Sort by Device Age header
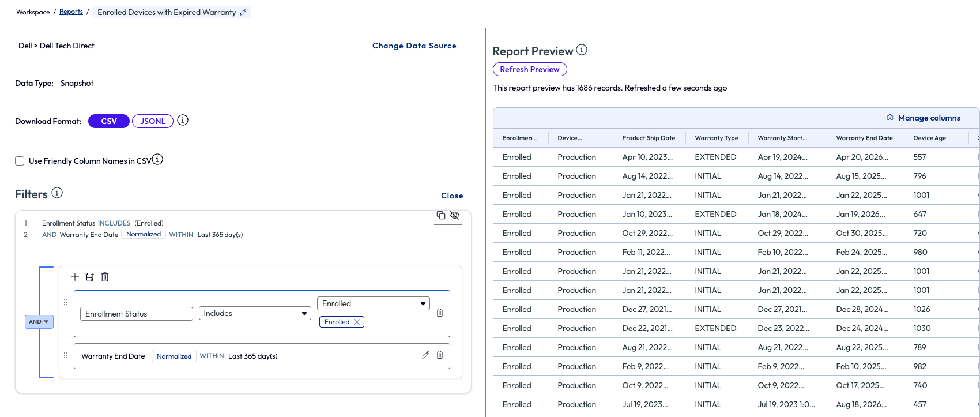Viewport: 980px width, 417px height. coord(929,138)
